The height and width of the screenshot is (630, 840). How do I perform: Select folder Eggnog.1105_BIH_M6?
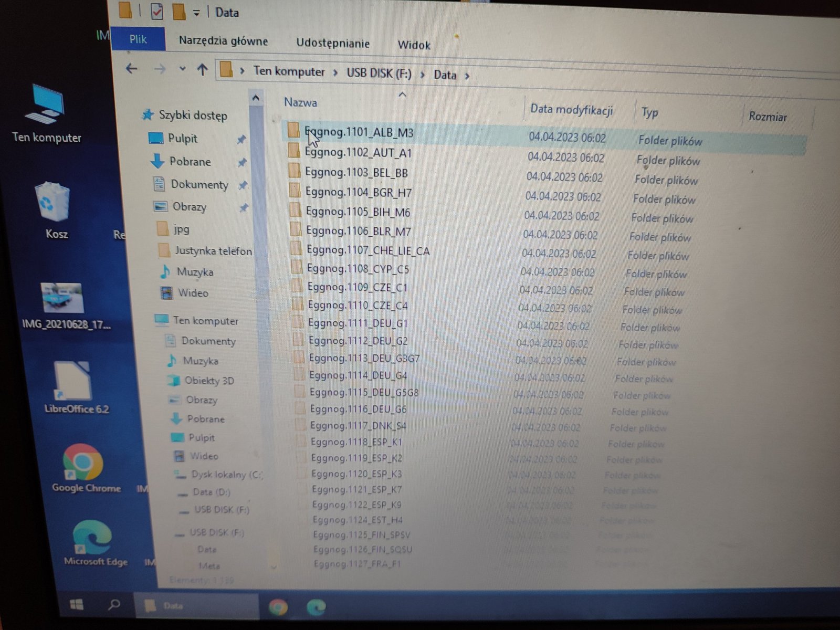(x=358, y=212)
